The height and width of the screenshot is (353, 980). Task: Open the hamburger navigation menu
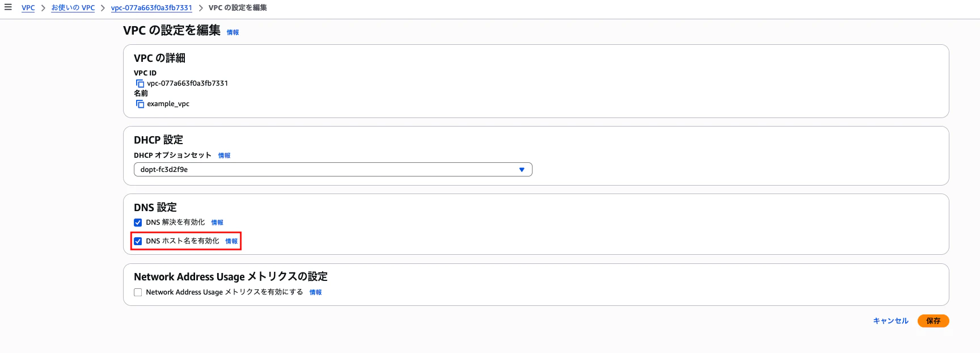pyautogui.click(x=8, y=7)
